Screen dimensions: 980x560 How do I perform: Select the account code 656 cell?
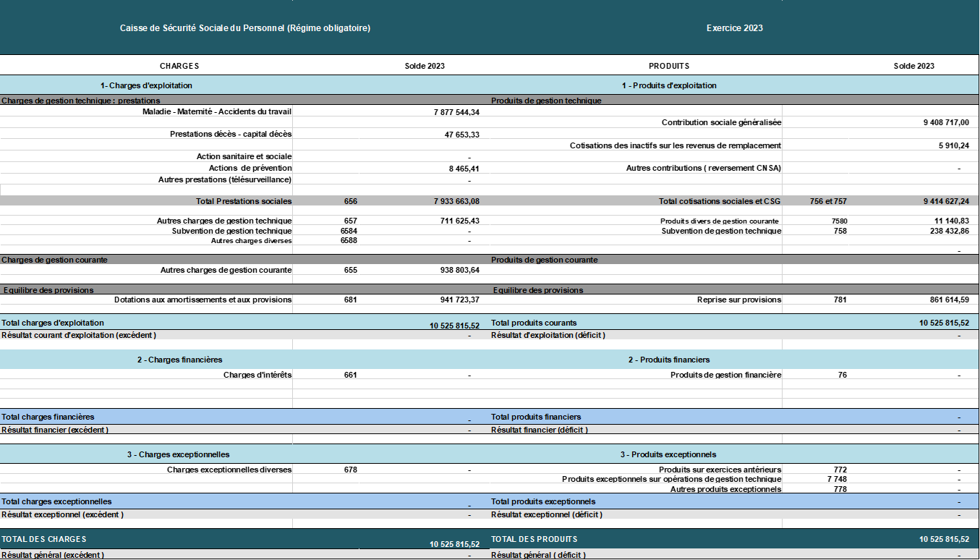click(x=351, y=201)
